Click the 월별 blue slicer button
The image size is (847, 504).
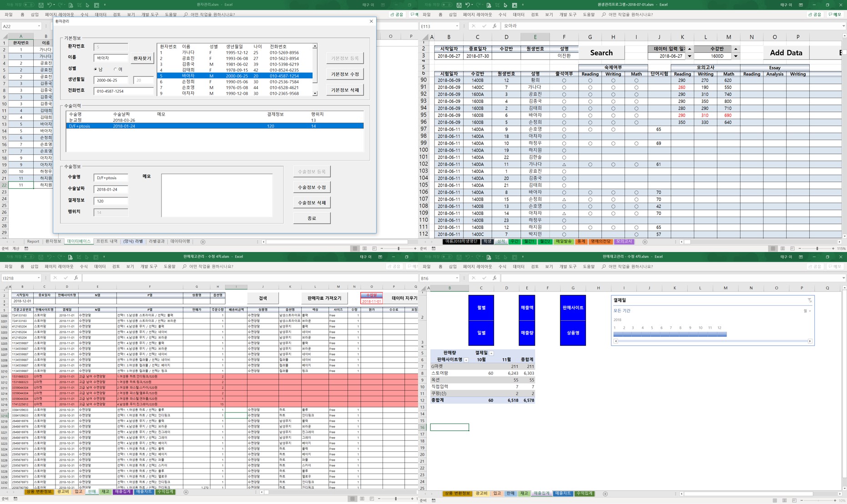click(481, 307)
